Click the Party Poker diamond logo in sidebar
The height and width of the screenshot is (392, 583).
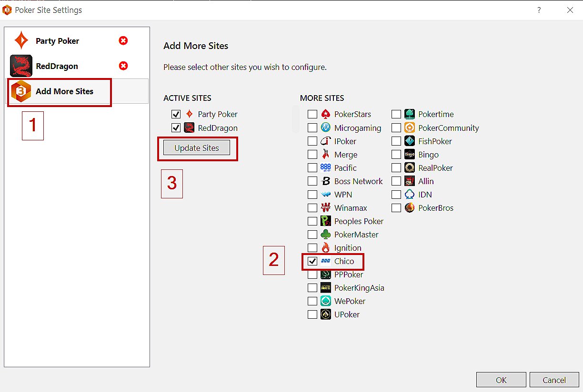click(x=21, y=41)
